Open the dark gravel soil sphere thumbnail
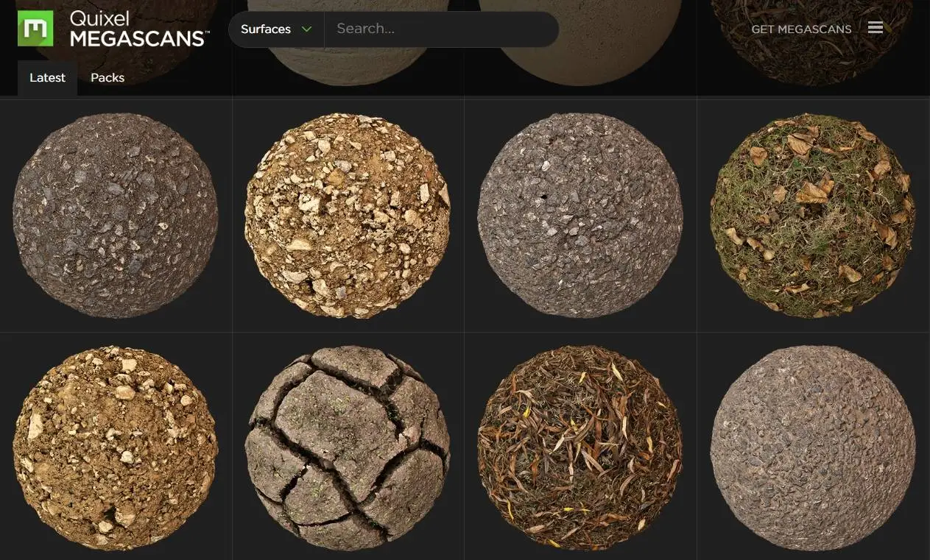The image size is (930, 560). 116,216
